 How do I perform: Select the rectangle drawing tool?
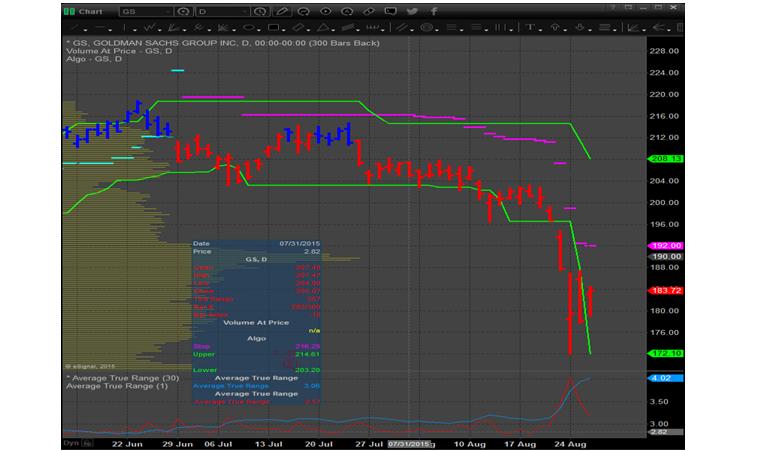[273, 27]
